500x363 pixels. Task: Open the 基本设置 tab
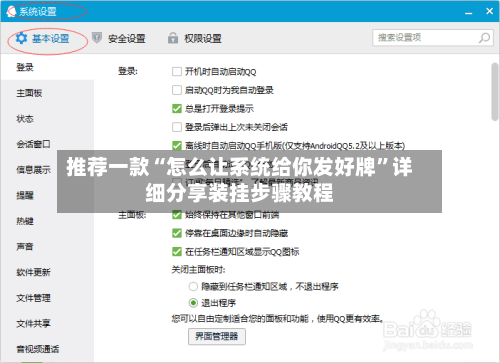point(42,39)
